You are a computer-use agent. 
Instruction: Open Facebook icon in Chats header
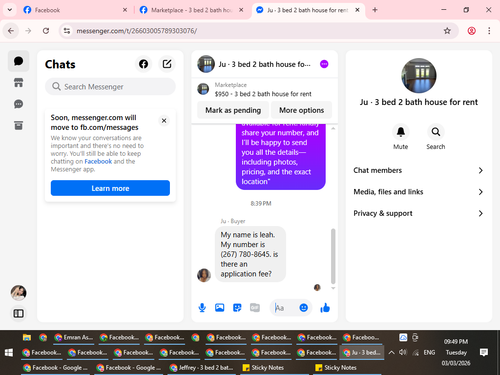tap(143, 64)
